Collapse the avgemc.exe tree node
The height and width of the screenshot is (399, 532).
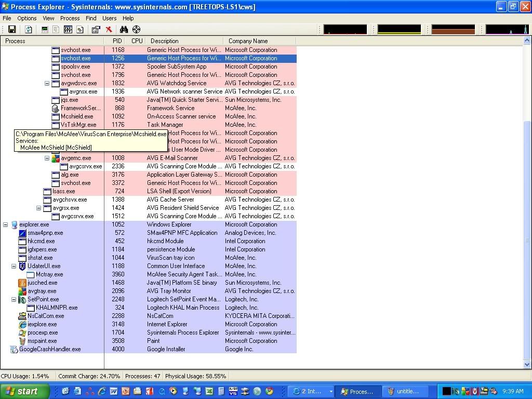click(47, 158)
